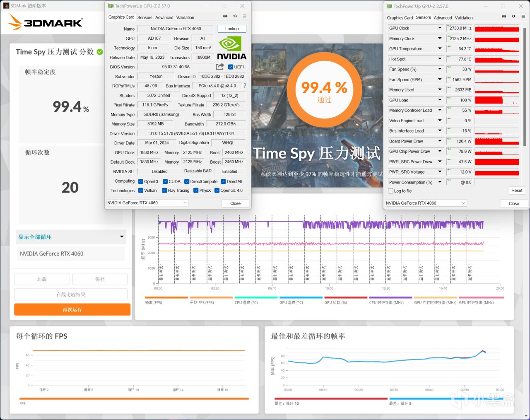The image size is (530, 420).
Task: Click app icon in GPU-Z Graphics Card title bar
Action: 111,6
